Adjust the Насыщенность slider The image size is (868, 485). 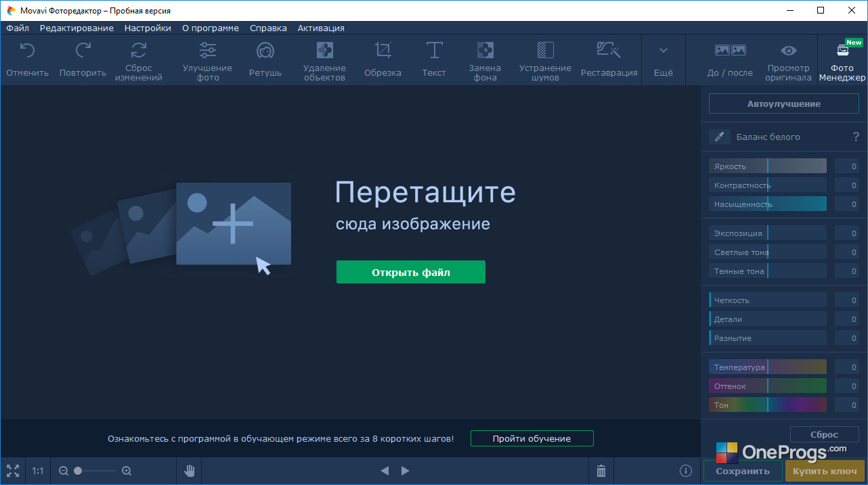pos(768,204)
